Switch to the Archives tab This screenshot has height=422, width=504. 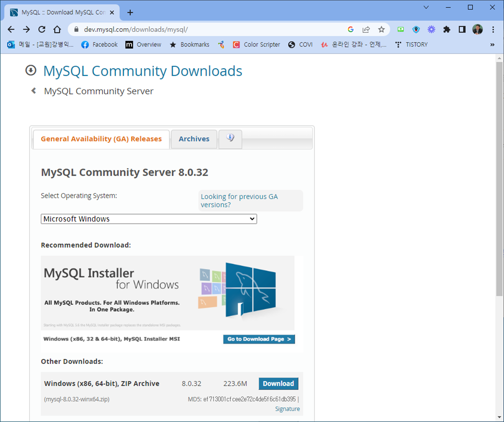point(194,139)
